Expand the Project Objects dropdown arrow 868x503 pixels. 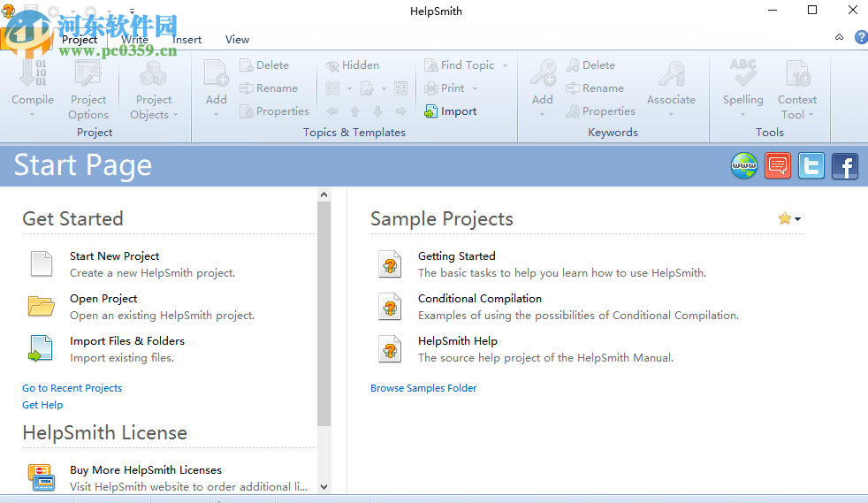176,115
